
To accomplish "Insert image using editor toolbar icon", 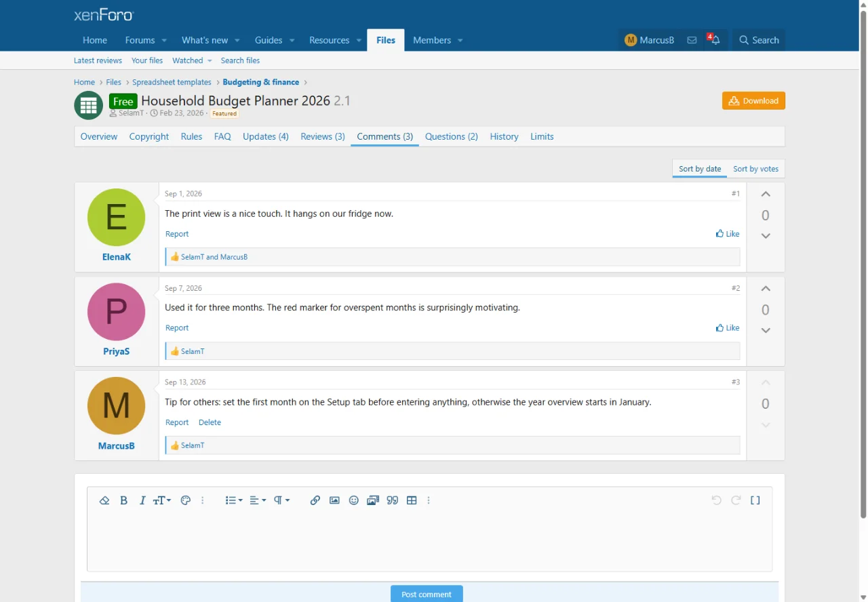I will pyautogui.click(x=334, y=500).
